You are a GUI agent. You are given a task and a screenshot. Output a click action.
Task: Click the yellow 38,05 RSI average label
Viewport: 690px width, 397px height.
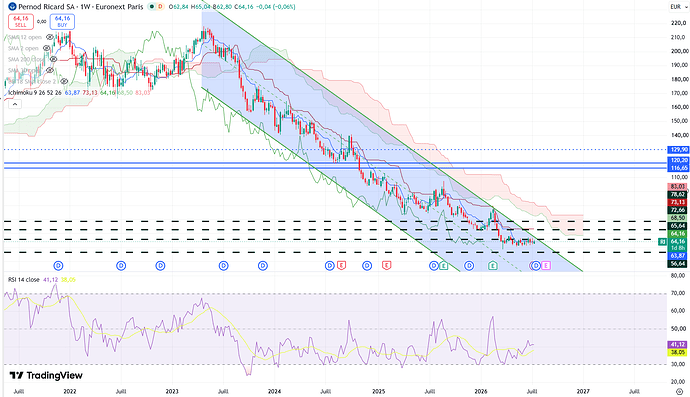pos(678,353)
